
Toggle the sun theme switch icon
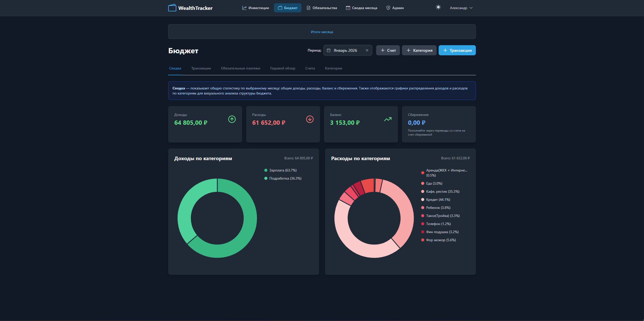point(438,7)
